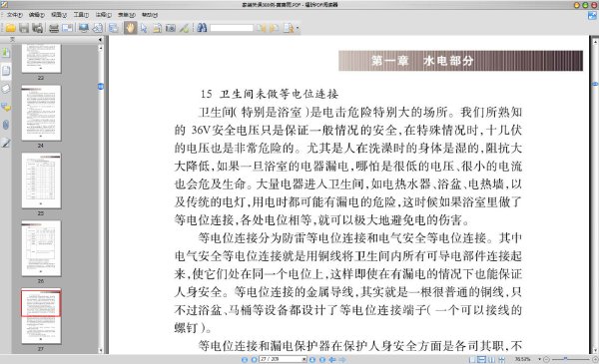The height and width of the screenshot is (364, 599).
Task: Select page 24 thumbnail
Action: tap(41, 113)
